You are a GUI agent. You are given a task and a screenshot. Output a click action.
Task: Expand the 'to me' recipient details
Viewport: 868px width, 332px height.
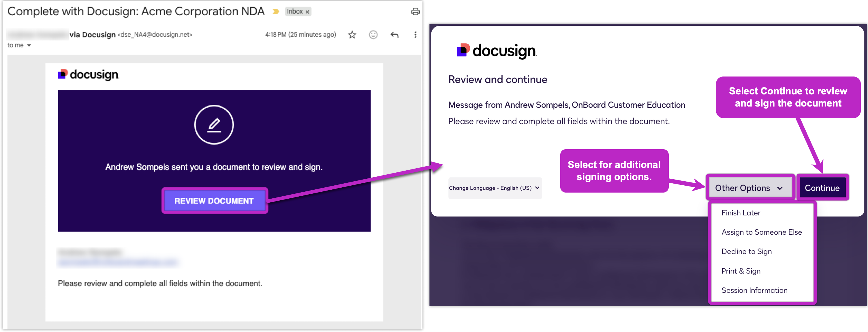(x=29, y=46)
